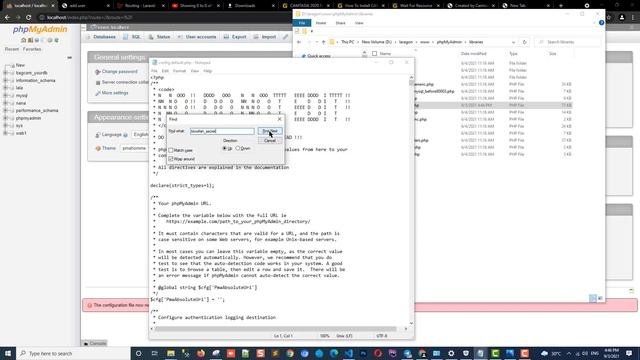Screen dimensions: 640x360
Task: Expand the performance_schema database node
Action: coord(5,111)
